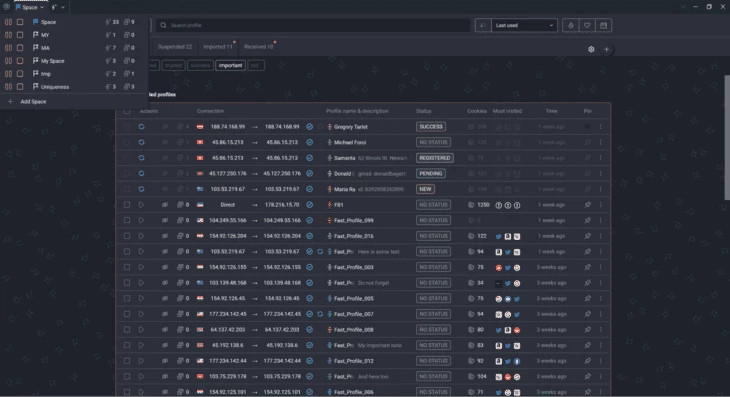Open status dropdown for Fast_Profile_016
The width and height of the screenshot is (730, 397).
tap(433, 236)
